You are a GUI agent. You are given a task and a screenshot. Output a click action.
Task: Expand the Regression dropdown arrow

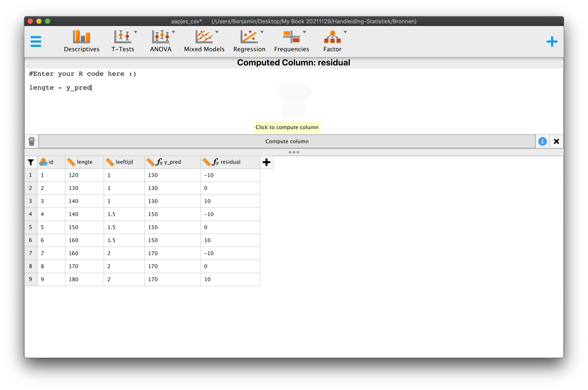tap(262, 32)
